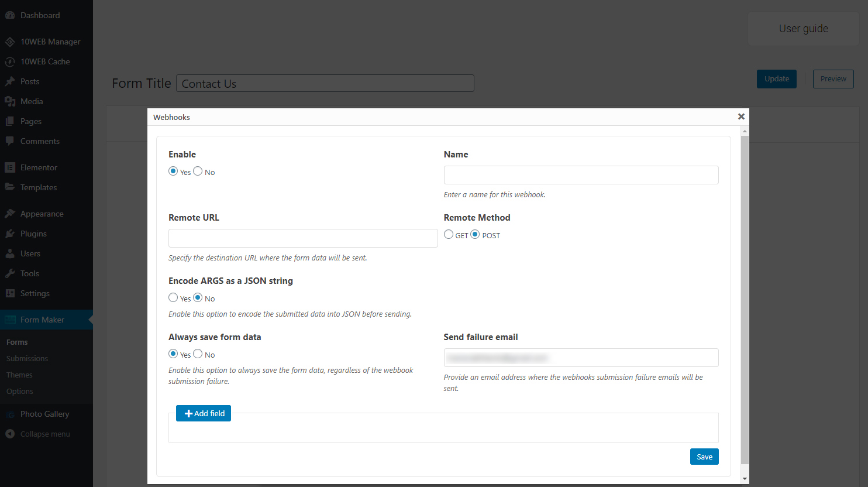
Task: Click the 10WEB Cache icon
Action: 10,61
